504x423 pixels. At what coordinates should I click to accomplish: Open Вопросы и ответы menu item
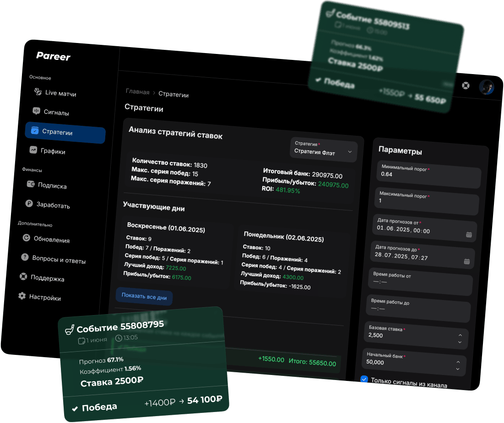pyautogui.click(x=59, y=260)
